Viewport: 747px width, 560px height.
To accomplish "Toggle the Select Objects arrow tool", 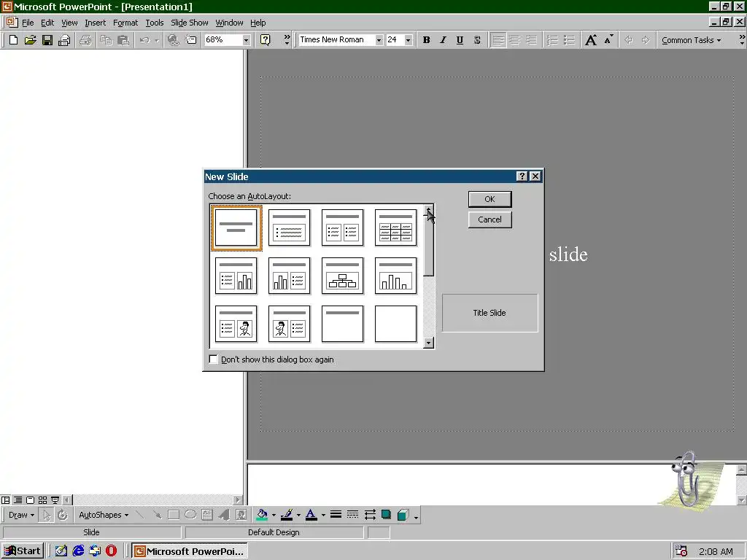I will click(46, 515).
